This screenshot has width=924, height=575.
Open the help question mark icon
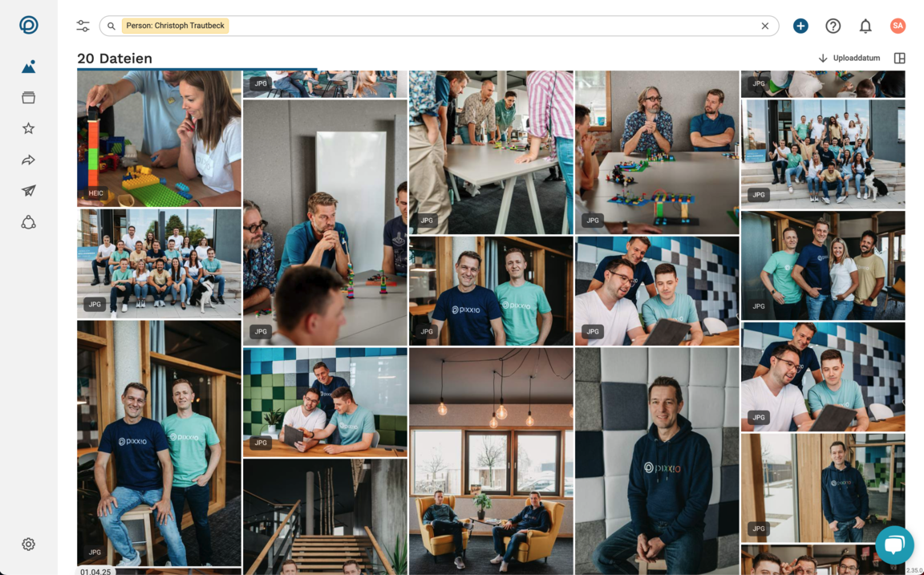point(833,26)
